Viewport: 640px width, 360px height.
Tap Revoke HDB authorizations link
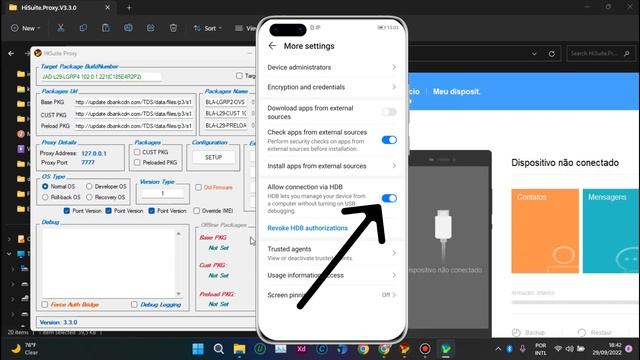coord(307,228)
